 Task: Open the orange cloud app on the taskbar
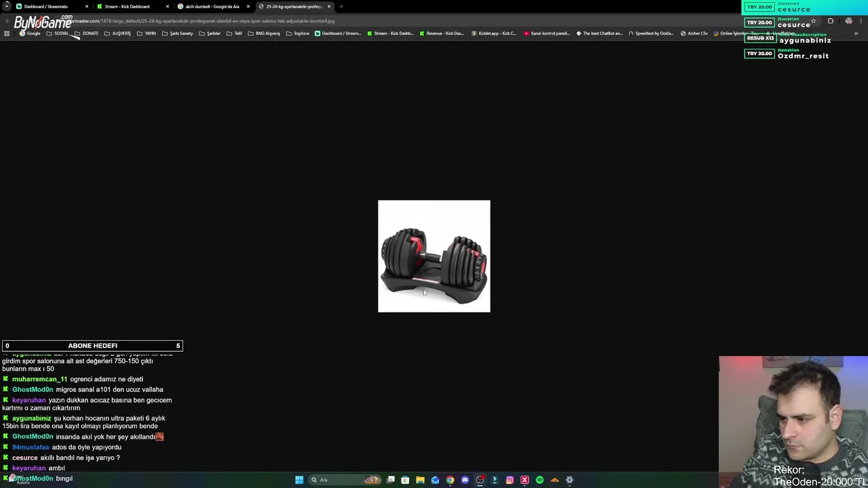554,480
